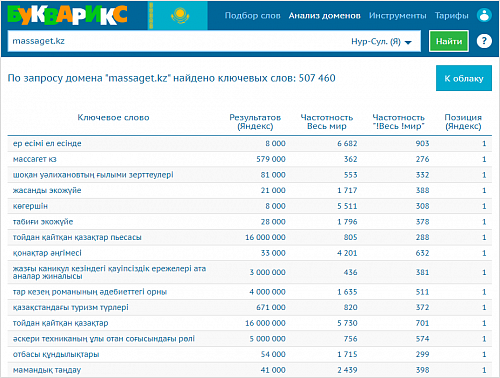Viewport: 500px width, 378px height.
Task: Select keyword әскери техниканың ұлы отан соғысындағы рөлі
Action: click(104, 339)
